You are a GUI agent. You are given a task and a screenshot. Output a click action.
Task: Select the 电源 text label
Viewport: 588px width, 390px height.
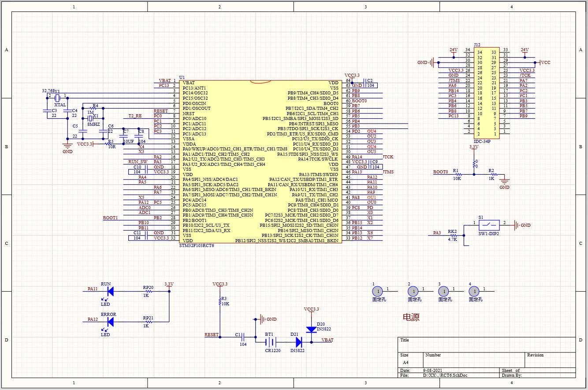click(411, 317)
